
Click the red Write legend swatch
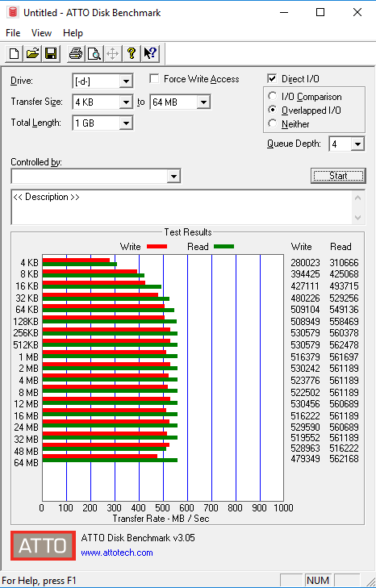point(157,246)
